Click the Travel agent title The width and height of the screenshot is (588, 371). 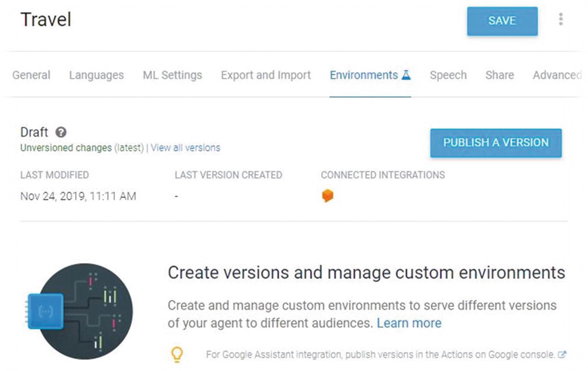(x=46, y=19)
